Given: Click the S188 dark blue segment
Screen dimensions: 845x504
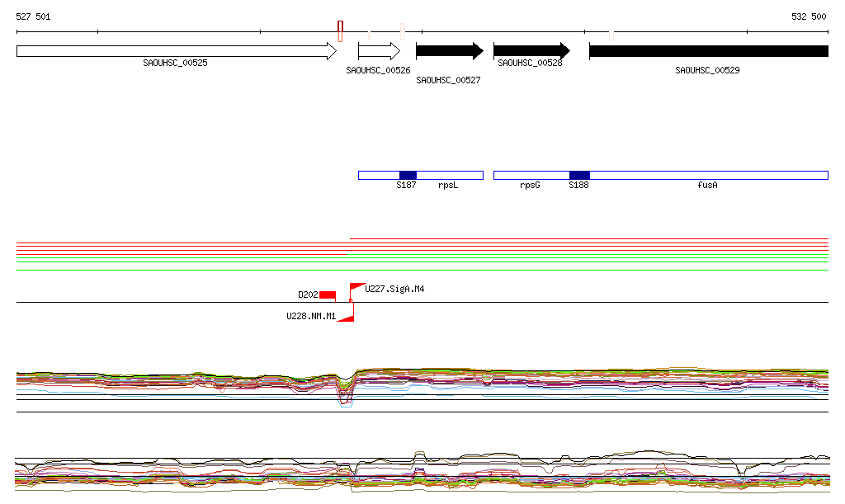Looking at the screenshot, I should point(579,175).
